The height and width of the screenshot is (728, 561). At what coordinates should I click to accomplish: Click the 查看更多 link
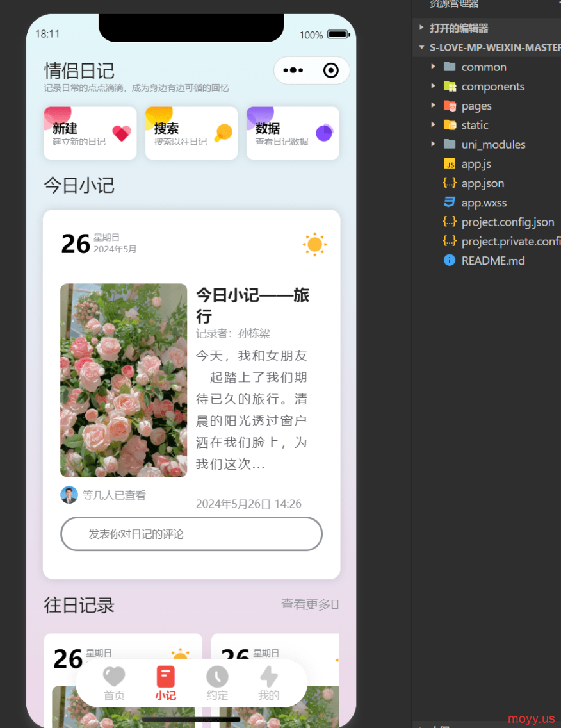[309, 604]
